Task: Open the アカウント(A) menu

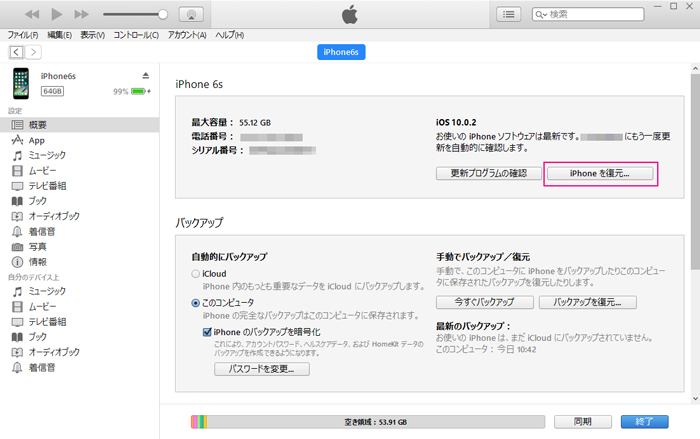Action: (x=187, y=35)
